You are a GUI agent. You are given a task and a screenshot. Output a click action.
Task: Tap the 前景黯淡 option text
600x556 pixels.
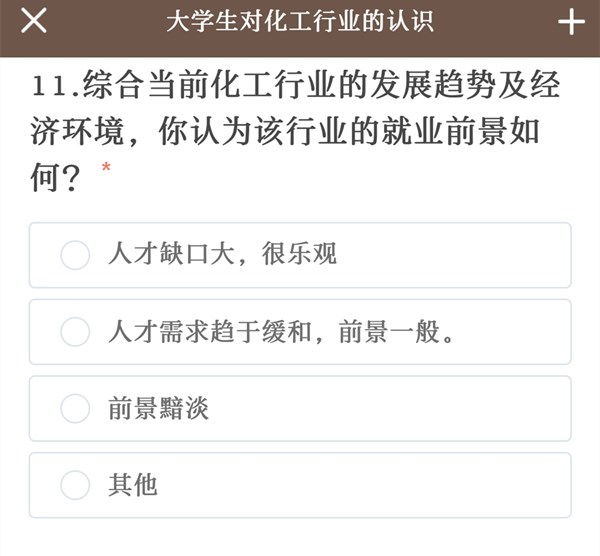tap(158, 408)
